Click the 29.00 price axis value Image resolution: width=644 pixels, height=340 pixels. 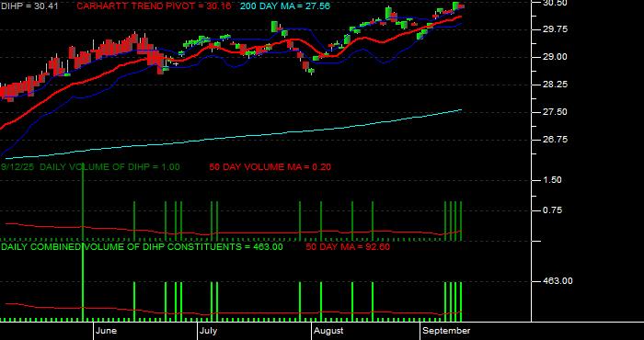click(556, 57)
